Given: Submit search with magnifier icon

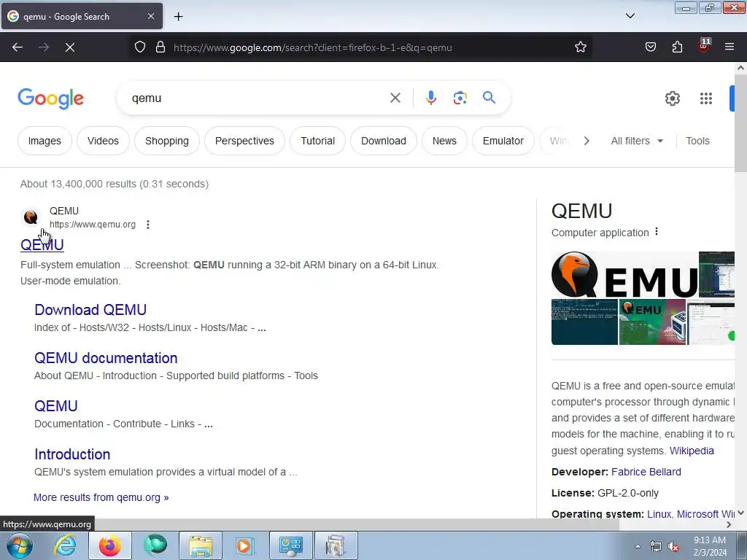Looking at the screenshot, I should click(489, 98).
